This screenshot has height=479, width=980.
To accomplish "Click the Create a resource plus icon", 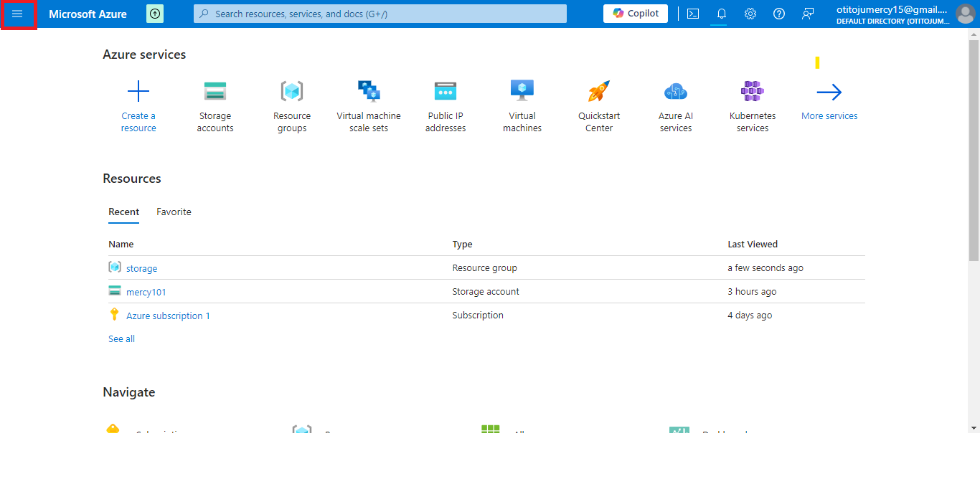I will pos(138,92).
